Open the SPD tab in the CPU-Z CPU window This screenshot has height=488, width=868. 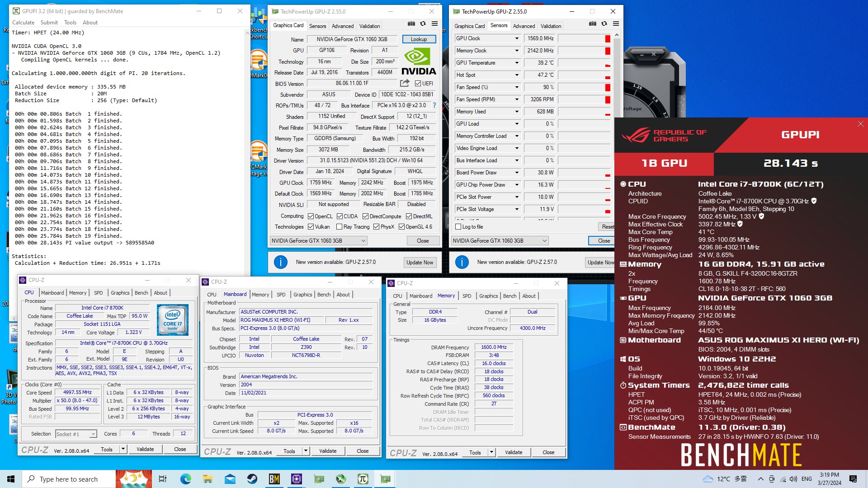coord(98,293)
